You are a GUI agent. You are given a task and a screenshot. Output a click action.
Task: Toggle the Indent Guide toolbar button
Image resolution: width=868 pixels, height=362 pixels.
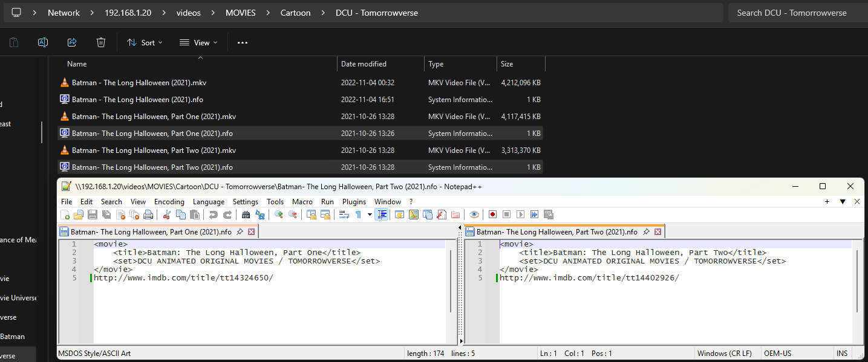(x=382, y=215)
